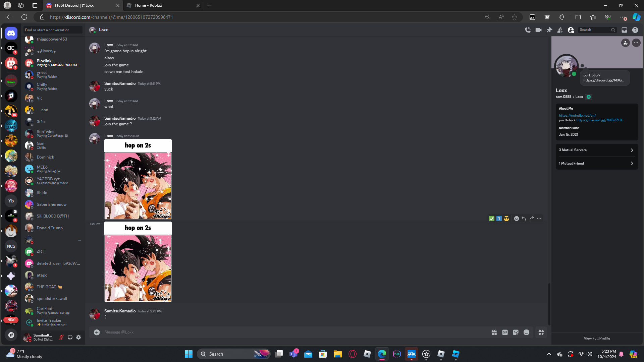The height and width of the screenshot is (362, 644).
Task: Toggle the user profile panel
Action: click(571, 30)
